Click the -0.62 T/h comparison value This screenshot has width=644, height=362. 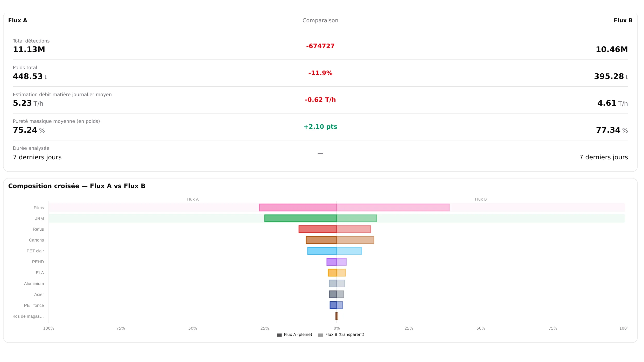(x=320, y=100)
